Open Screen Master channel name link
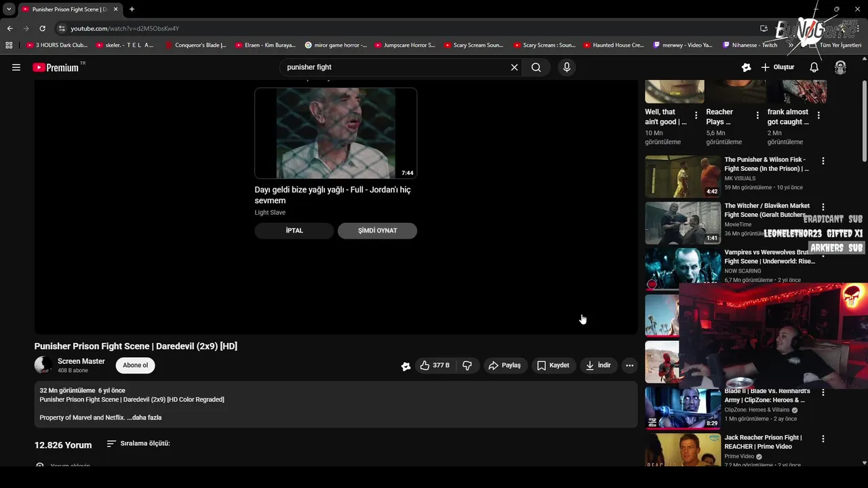The width and height of the screenshot is (868, 488). point(81,361)
